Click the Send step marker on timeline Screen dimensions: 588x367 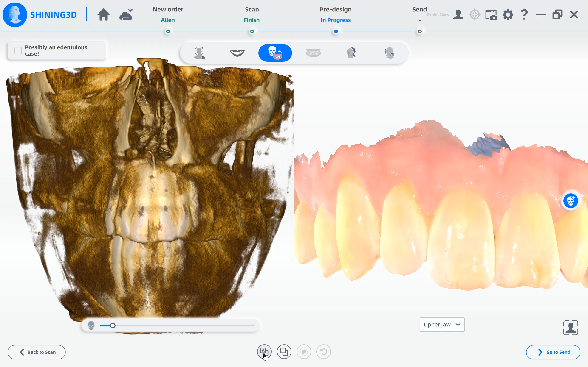(x=420, y=31)
